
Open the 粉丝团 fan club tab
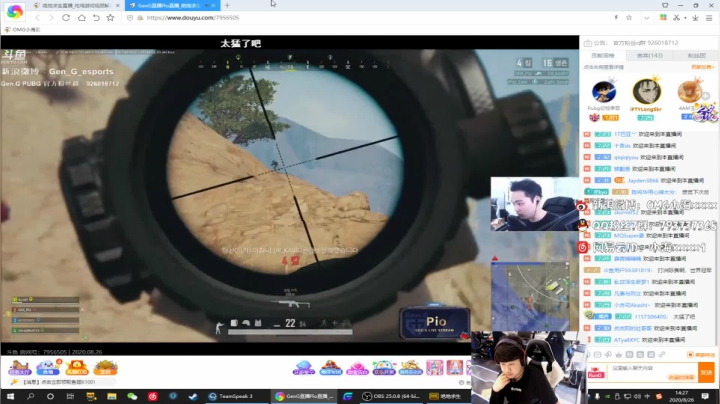coord(697,56)
